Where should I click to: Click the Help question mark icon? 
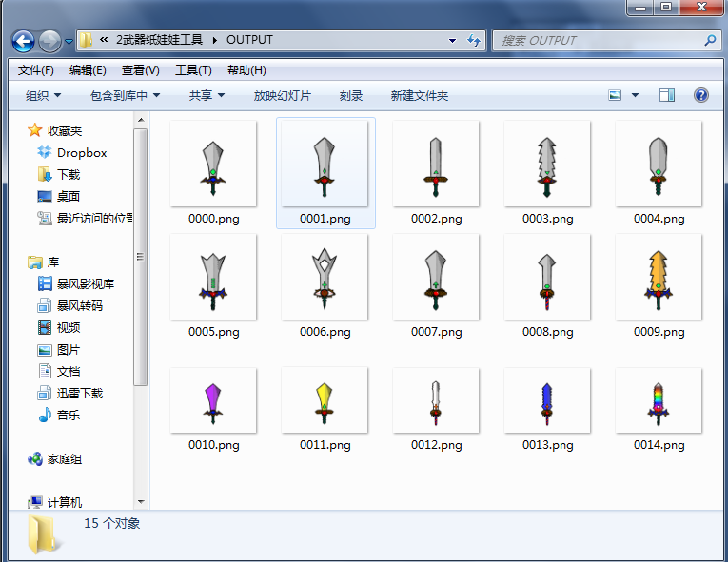click(701, 96)
